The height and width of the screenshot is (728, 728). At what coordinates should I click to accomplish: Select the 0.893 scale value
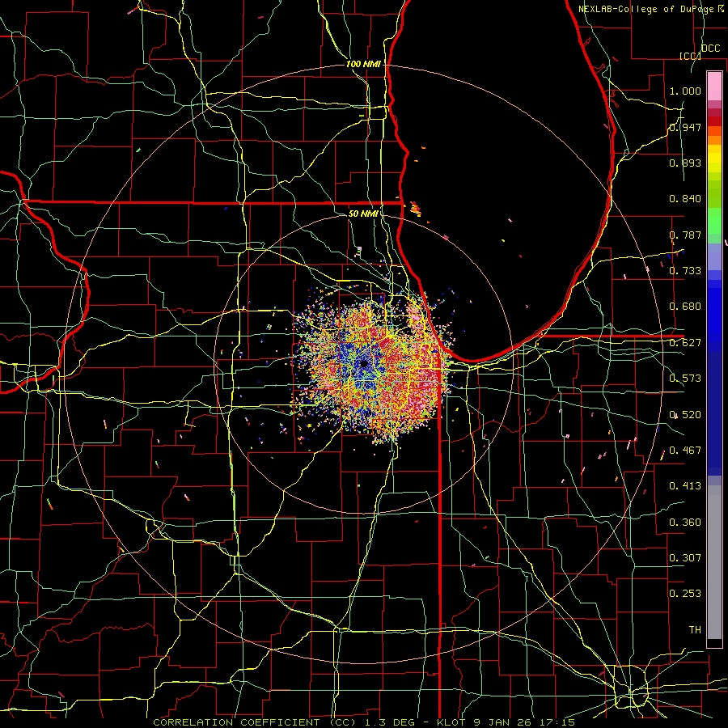coord(685,163)
